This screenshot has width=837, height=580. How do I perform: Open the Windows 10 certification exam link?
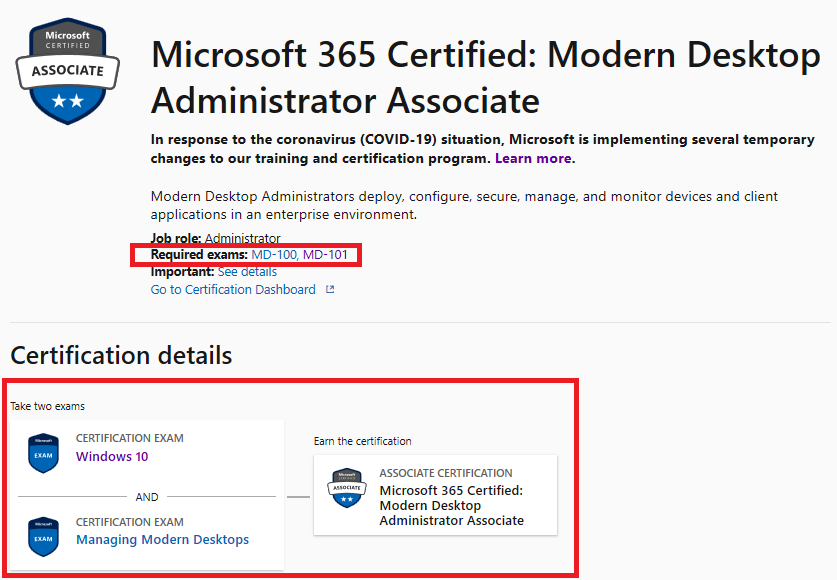[112, 456]
